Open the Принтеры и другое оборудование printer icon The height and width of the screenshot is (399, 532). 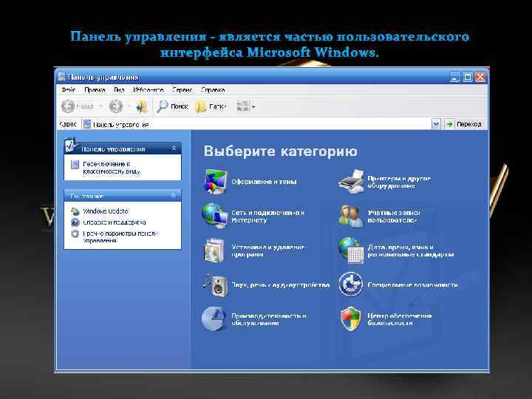(x=351, y=182)
